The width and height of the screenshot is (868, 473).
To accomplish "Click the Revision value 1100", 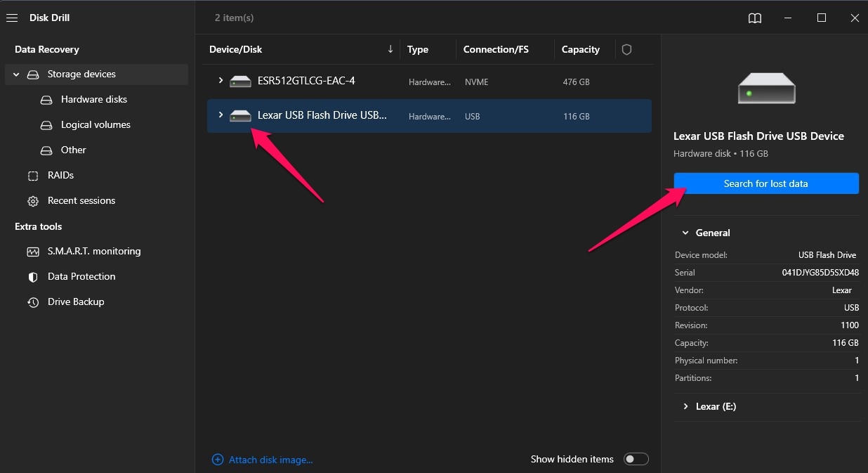I will (850, 325).
